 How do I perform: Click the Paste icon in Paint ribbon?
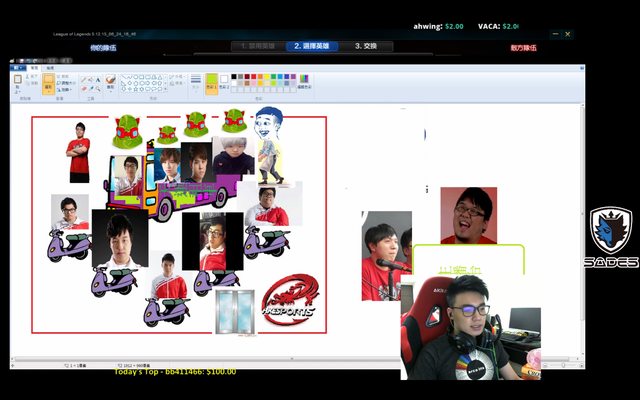[17, 84]
